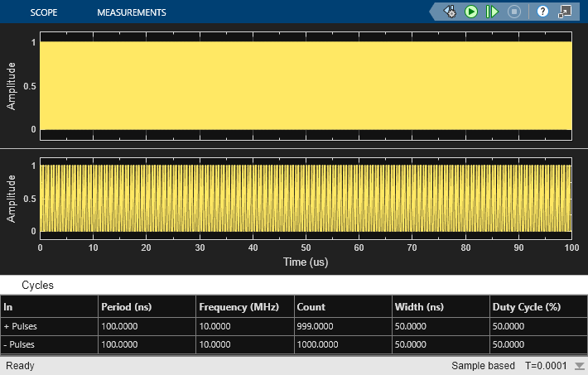Viewport: 588px width, 375px height.
Task: Click the Sample based status text
Action: [481, 365]
